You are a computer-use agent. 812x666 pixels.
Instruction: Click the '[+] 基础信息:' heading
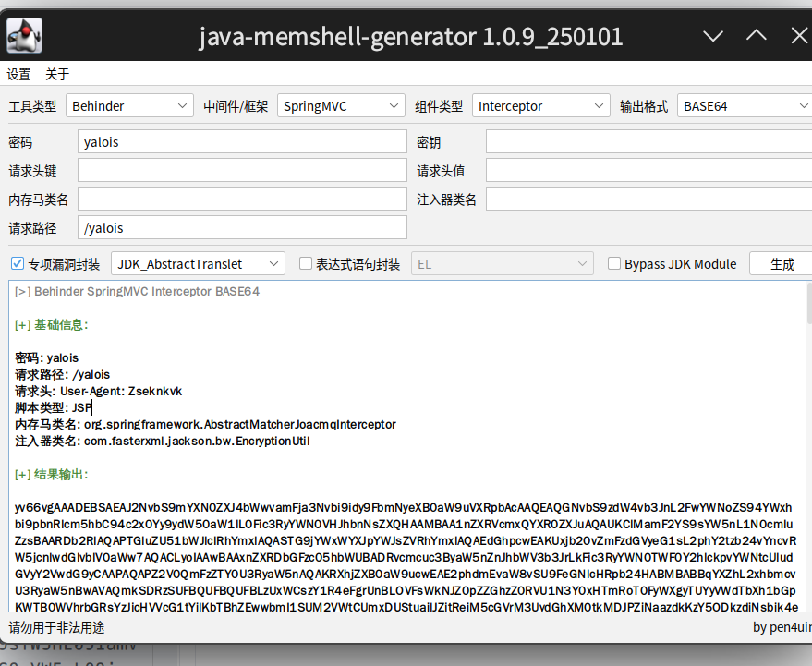coord(51,325)
